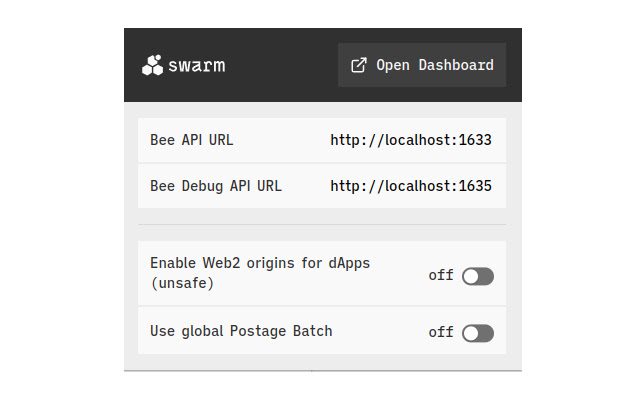Click the external-link icon beside Open Dashboard
Image resolution: width=640 pixels, height=400 pixels.
pyautogui.click(x=359, y=66)
